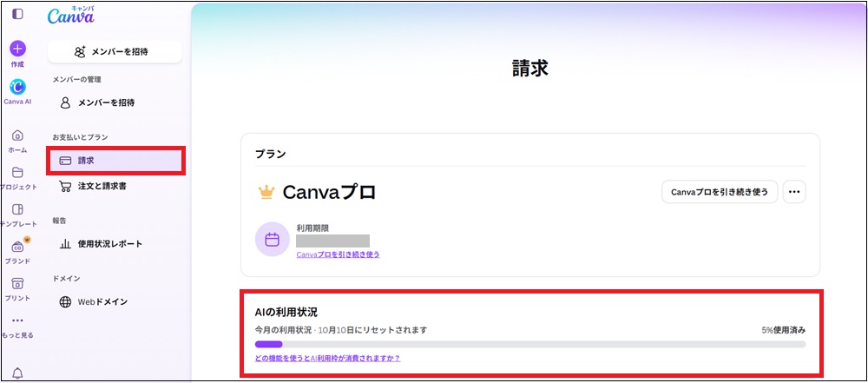This screenshot has width=868, height=383.
Task: Click Canvaプロを引き続き使う button
Action: [720, 192]
